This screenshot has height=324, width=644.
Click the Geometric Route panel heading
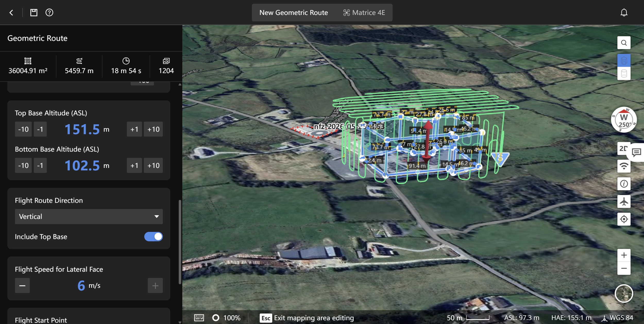click(37, 38)
